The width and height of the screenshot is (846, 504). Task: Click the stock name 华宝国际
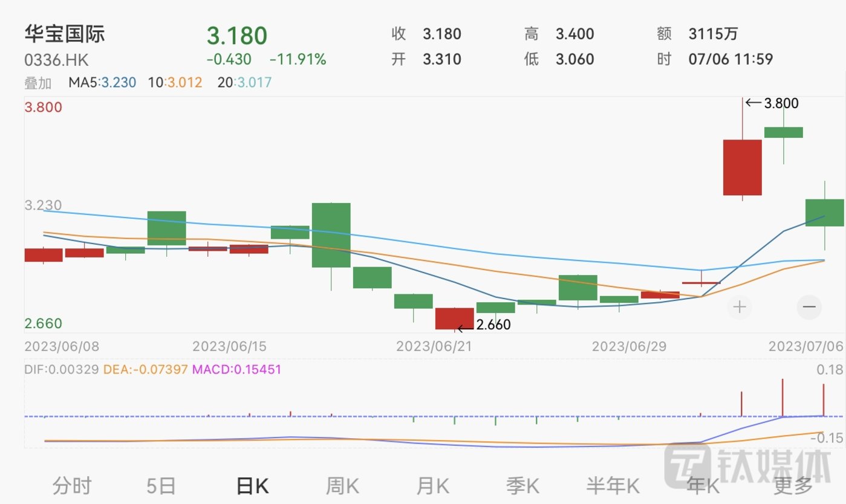click(65, 33)
